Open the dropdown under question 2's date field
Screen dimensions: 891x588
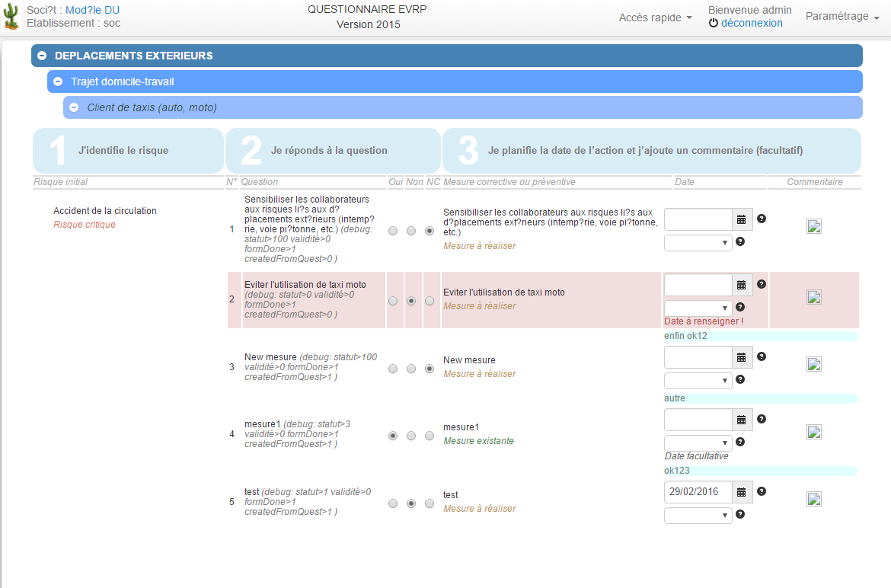coord(698,308)
